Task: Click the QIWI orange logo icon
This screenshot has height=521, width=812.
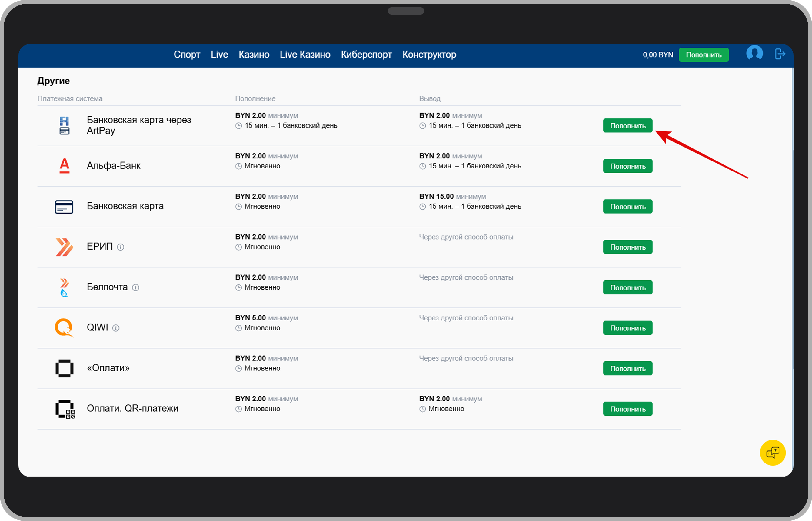Action: tap(64, 328)
